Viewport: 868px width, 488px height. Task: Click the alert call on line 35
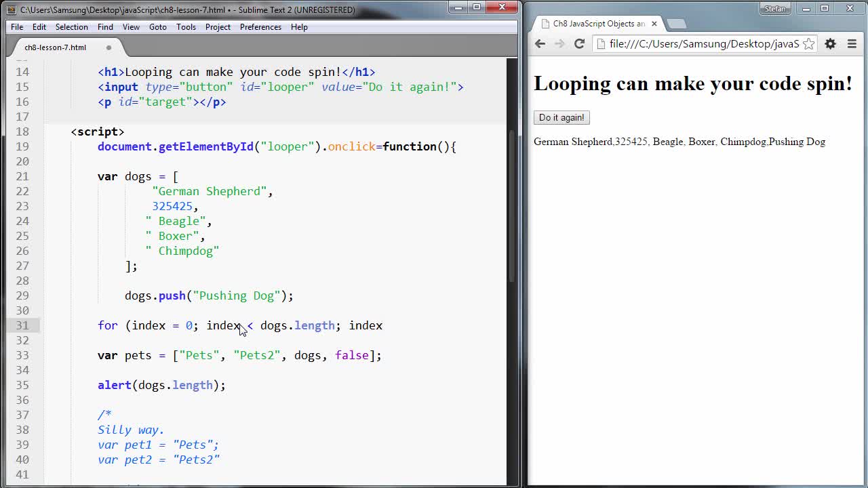point(161,385)
